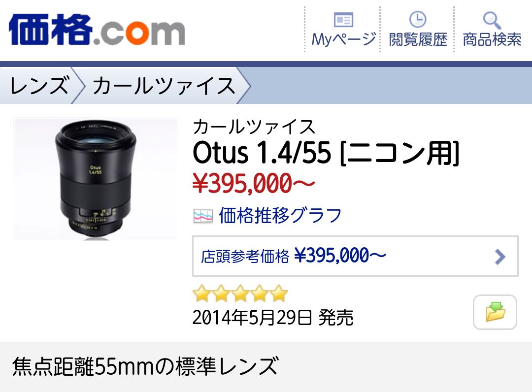The height and width of the screenshot is (392, 532).
Task: Click the Otus 1.4/55 lens thumbnail
Action: pos(96,179)
